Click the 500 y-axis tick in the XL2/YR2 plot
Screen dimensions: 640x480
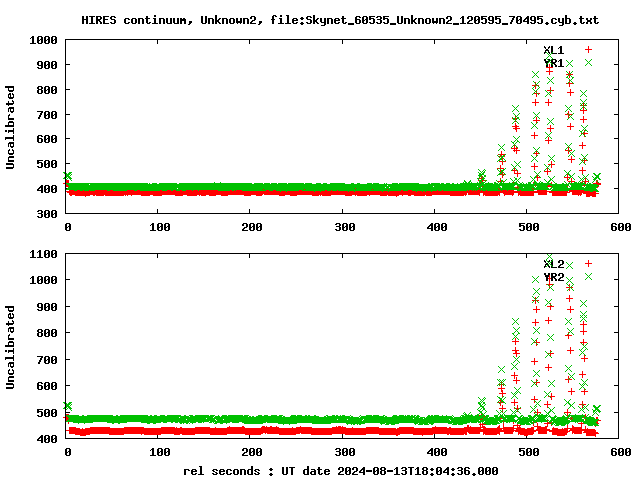point(47,413)
